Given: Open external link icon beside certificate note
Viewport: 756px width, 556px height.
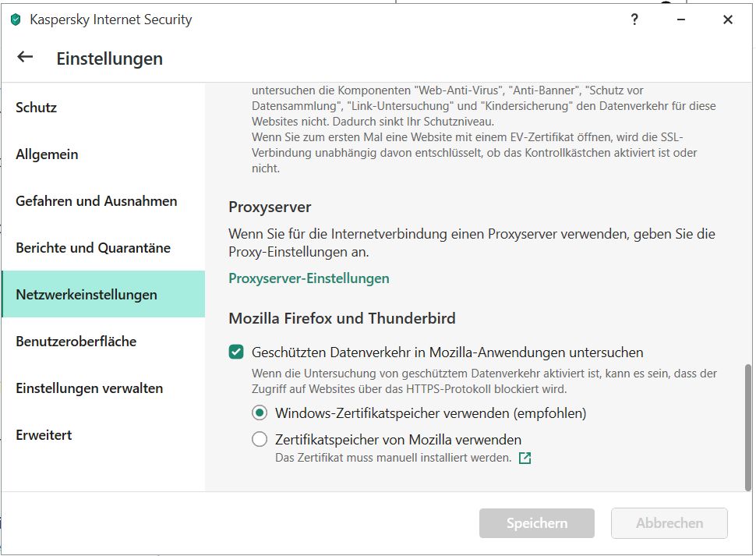Looking at the screenshot, I should (x=525, y=458).
